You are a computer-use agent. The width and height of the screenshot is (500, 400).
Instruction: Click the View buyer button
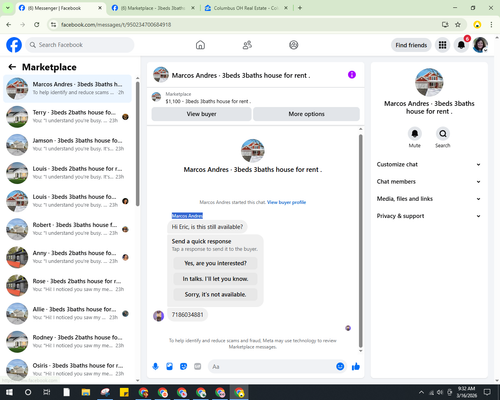201,114
